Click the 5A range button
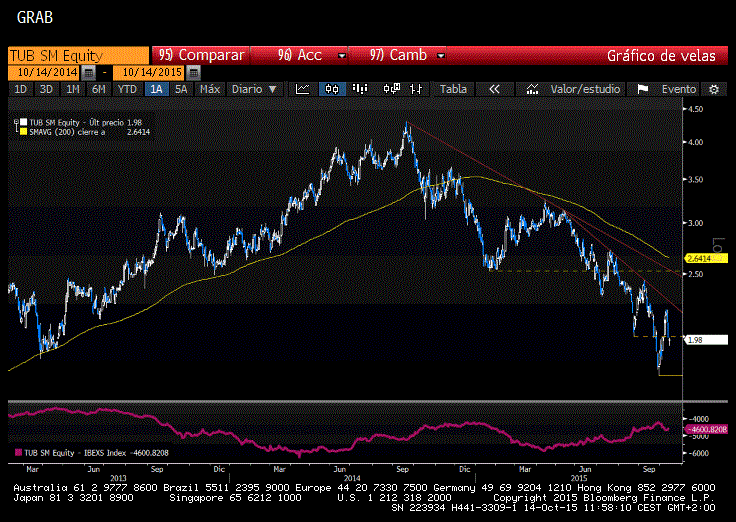 point(181,89)
